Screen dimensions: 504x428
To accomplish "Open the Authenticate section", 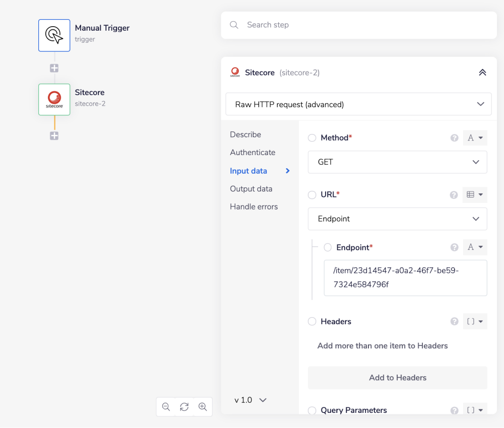I will point(253,153).
